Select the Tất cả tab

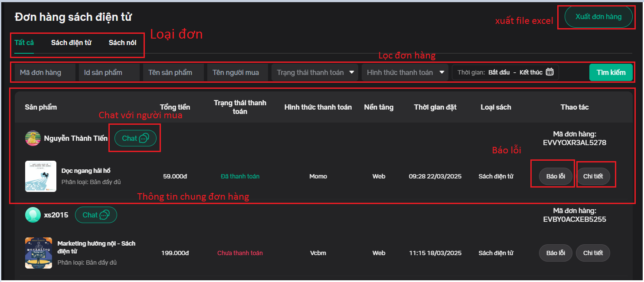click(x=24, y=43)
